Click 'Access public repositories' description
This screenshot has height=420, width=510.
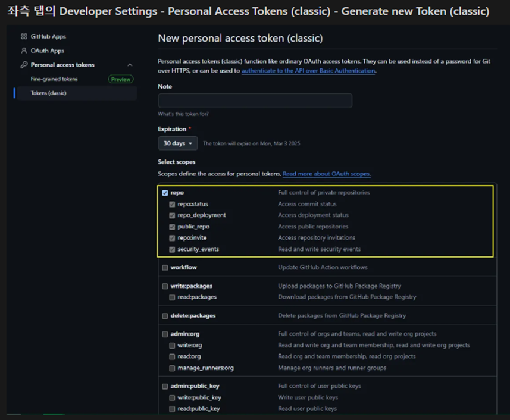(x=313, y=226)
